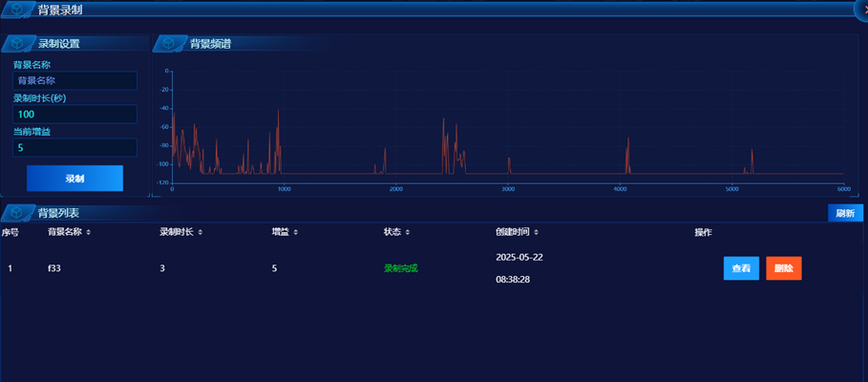Select the f33 name cell
This screenshot has width=868, height=382.
pyautogui.click(x=53, y=268)
